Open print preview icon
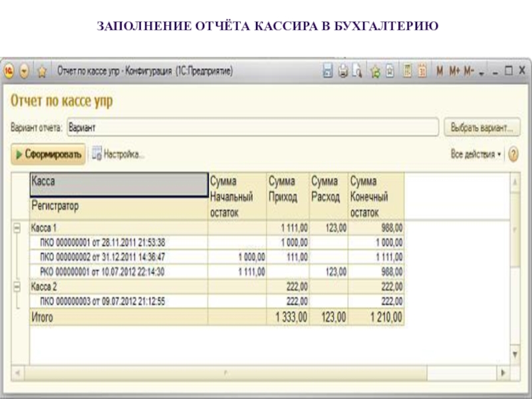Image resolution: width=532 pixels, height=399 pixels. [356, 70]
